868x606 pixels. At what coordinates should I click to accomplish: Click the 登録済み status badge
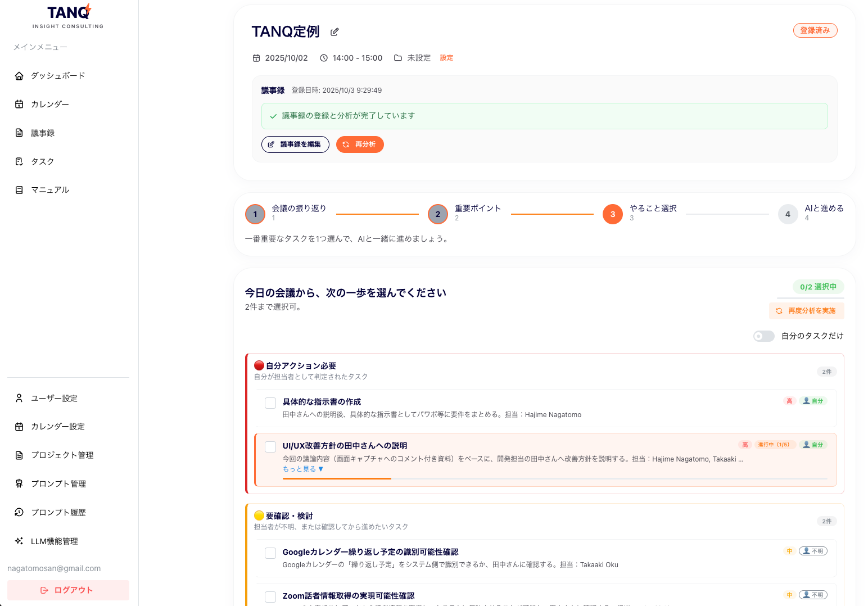point(815,30)
